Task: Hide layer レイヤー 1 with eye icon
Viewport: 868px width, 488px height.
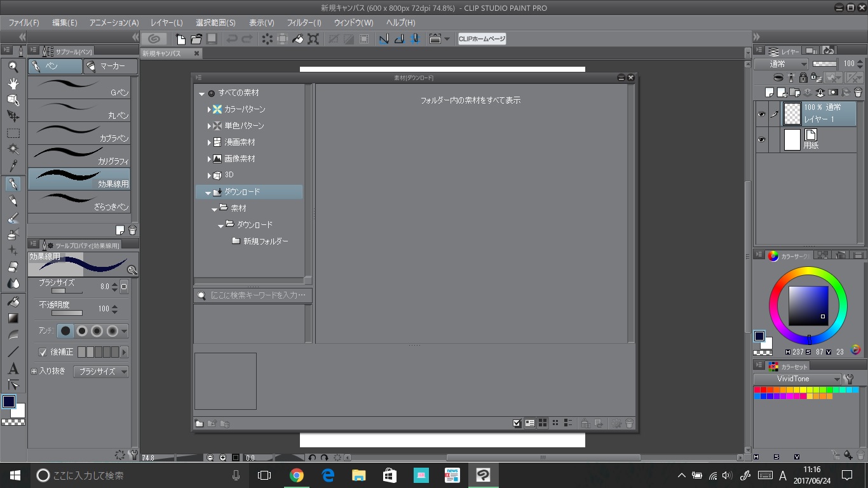Action: pos(761,114)
